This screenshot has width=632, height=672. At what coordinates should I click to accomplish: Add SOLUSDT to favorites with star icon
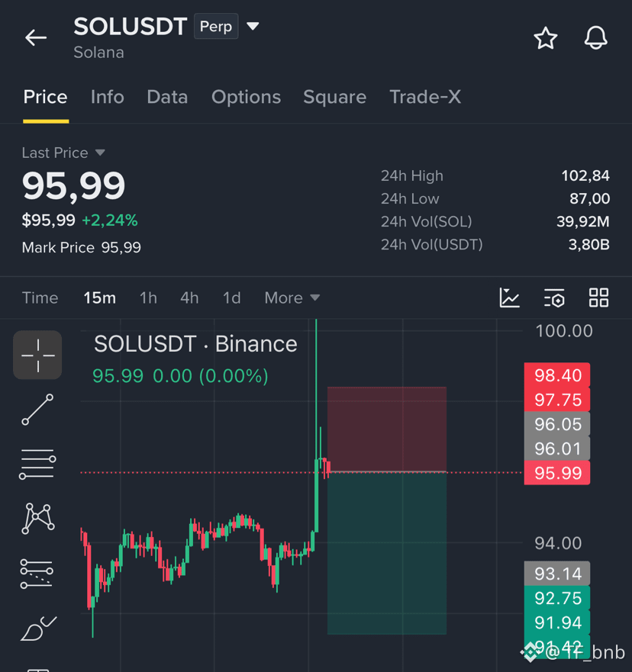coord(546,38)
